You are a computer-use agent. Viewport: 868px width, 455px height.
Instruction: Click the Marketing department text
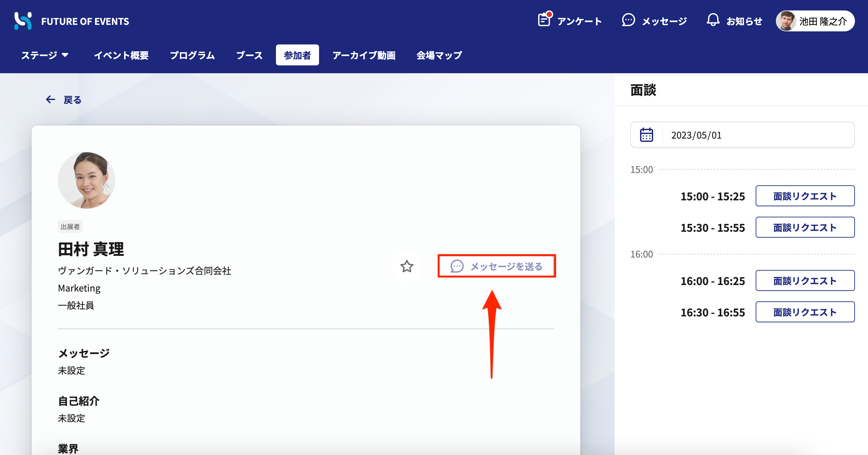point(79,288)
